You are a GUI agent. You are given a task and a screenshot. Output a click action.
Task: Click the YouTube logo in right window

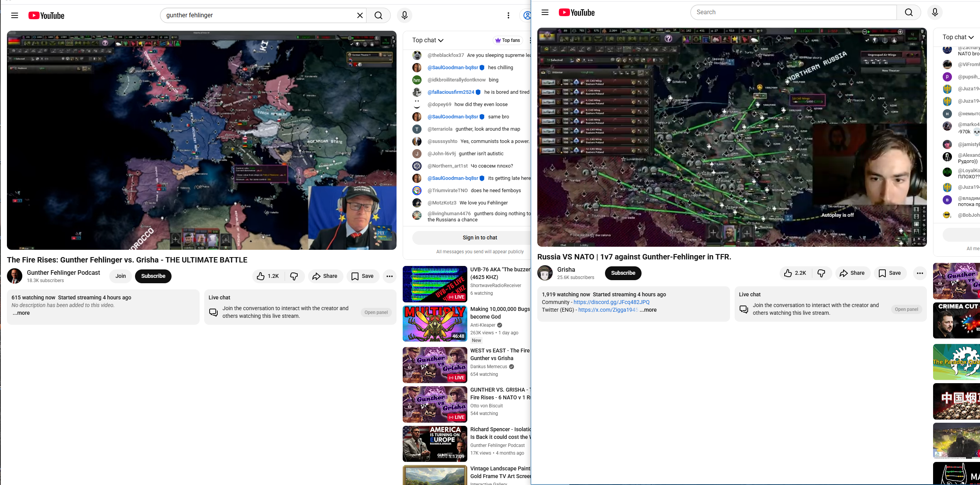pyautogui.click(x=577, y=13)
